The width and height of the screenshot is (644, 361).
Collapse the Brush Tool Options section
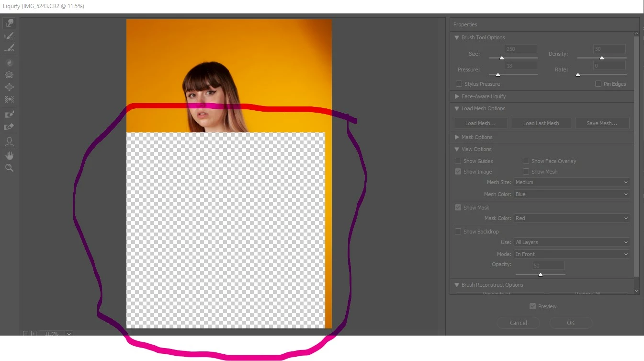(x=457, y=37)
